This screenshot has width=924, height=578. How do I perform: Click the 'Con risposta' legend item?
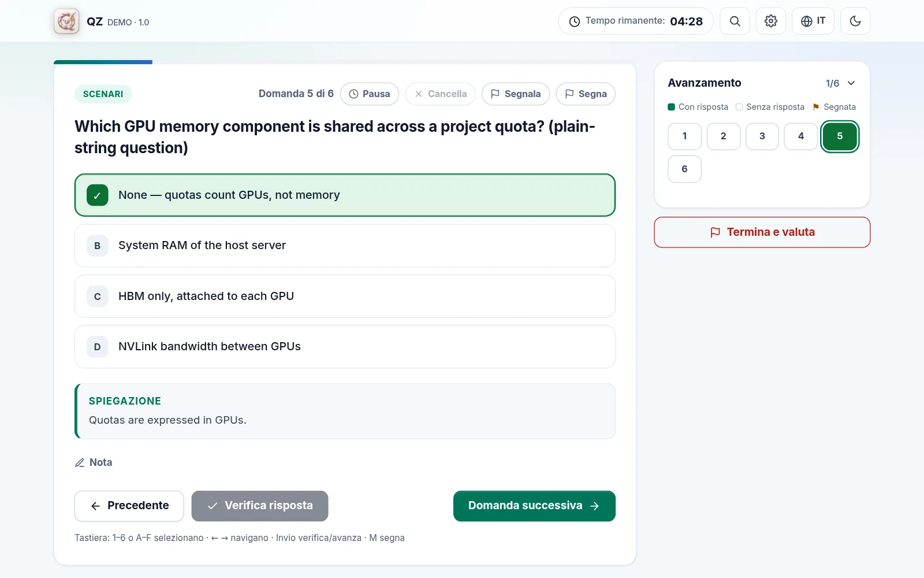[698, 107]
